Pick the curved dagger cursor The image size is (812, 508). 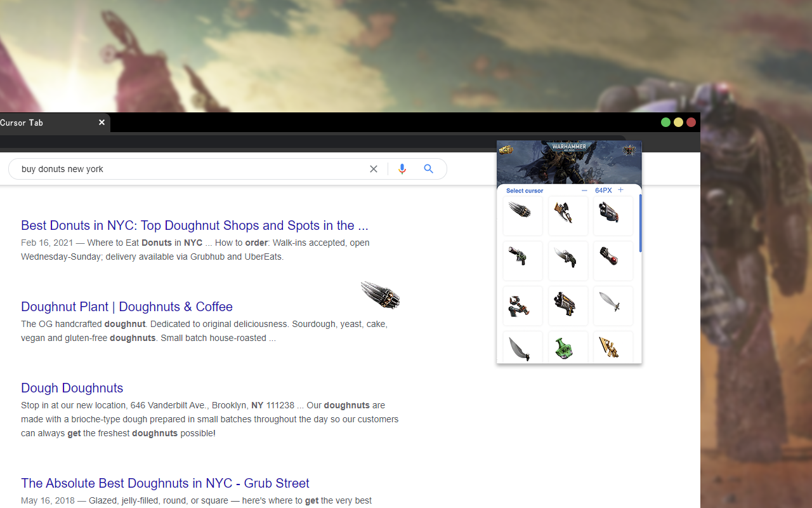pyautogui.click(x=522, y=347)
